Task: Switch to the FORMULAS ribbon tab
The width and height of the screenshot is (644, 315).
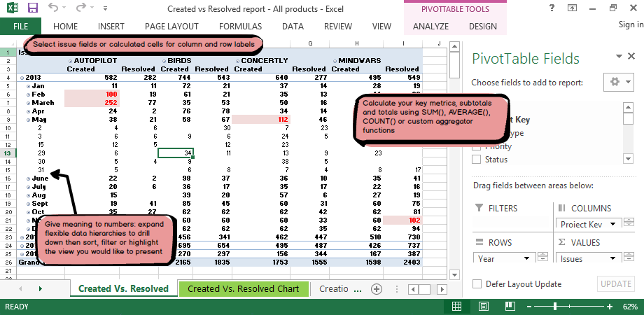Action: (x=240, y=27)
